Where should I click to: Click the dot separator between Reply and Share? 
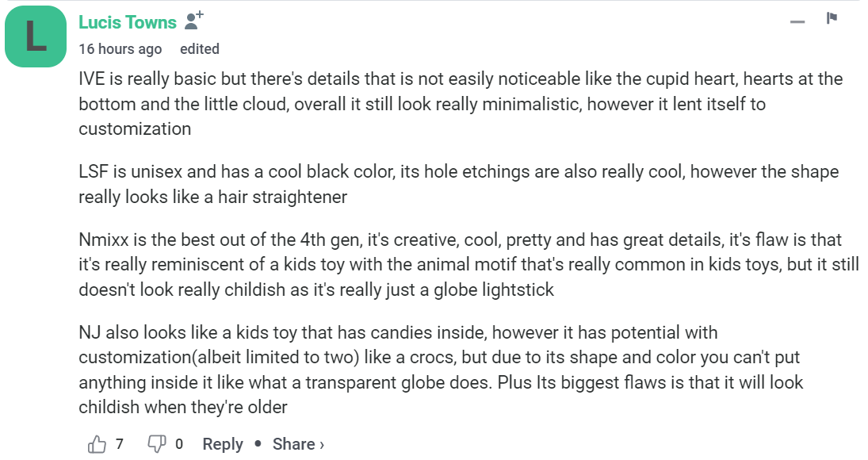[258, 444]
